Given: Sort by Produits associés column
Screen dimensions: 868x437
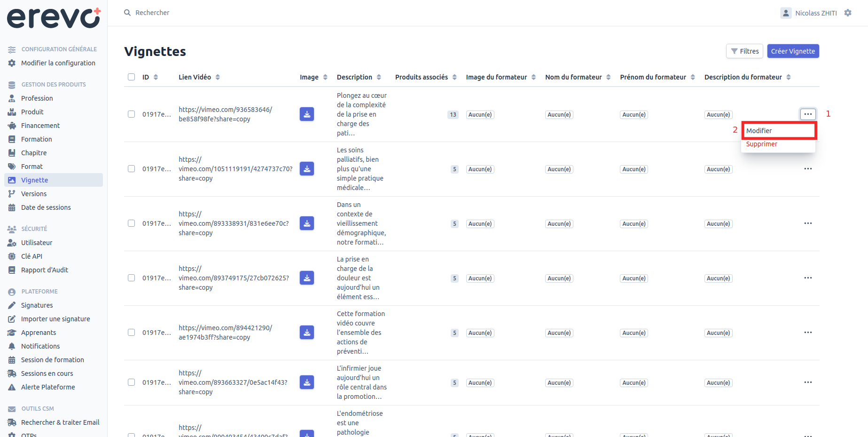Looking at the screenshot, I should click(454, 77).
